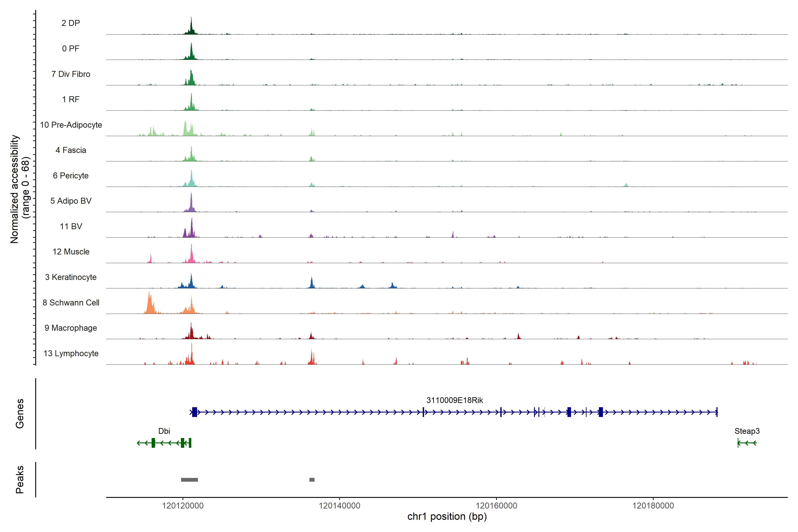Click the Dbi gene label
The height and width of the screenshot is (532, 798).
click(164, 431)
